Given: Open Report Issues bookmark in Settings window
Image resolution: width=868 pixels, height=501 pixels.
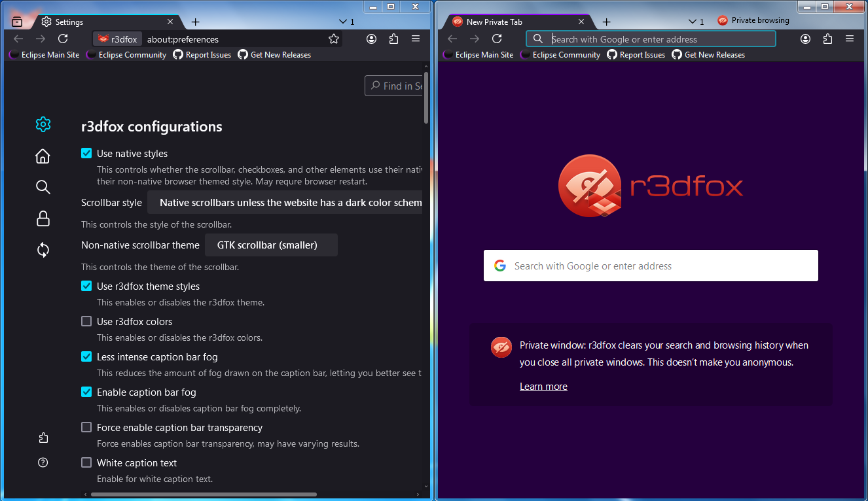Looking at the screenshot, I should (x=202, y=55).
